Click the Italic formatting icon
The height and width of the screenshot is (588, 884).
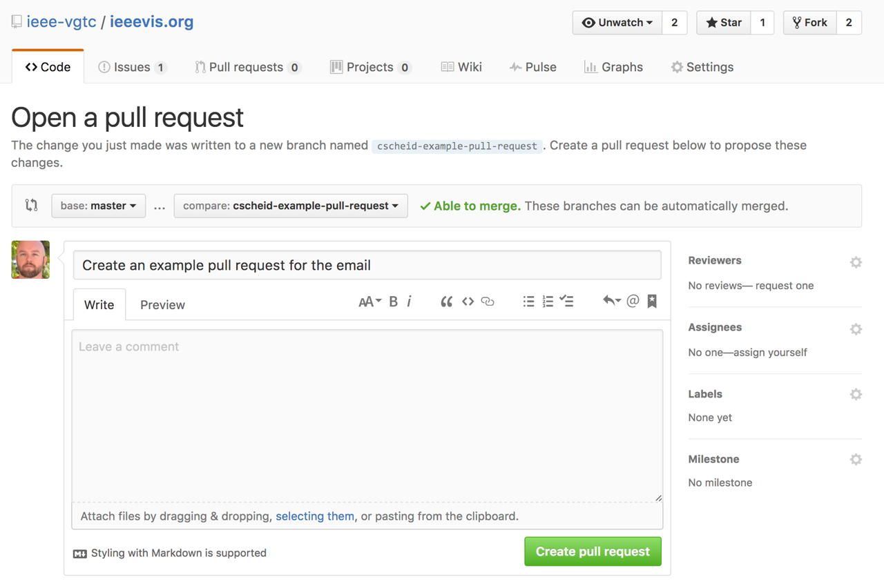[410, 302]
